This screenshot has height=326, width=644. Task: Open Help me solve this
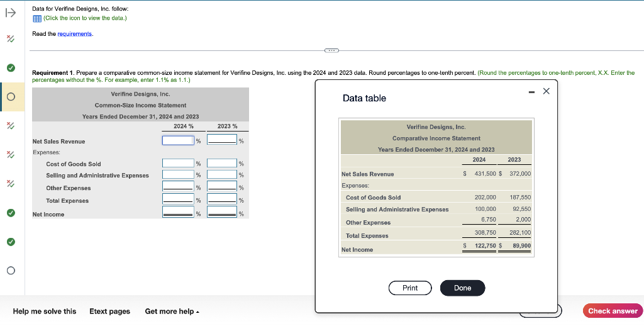(x=45, y=311)
